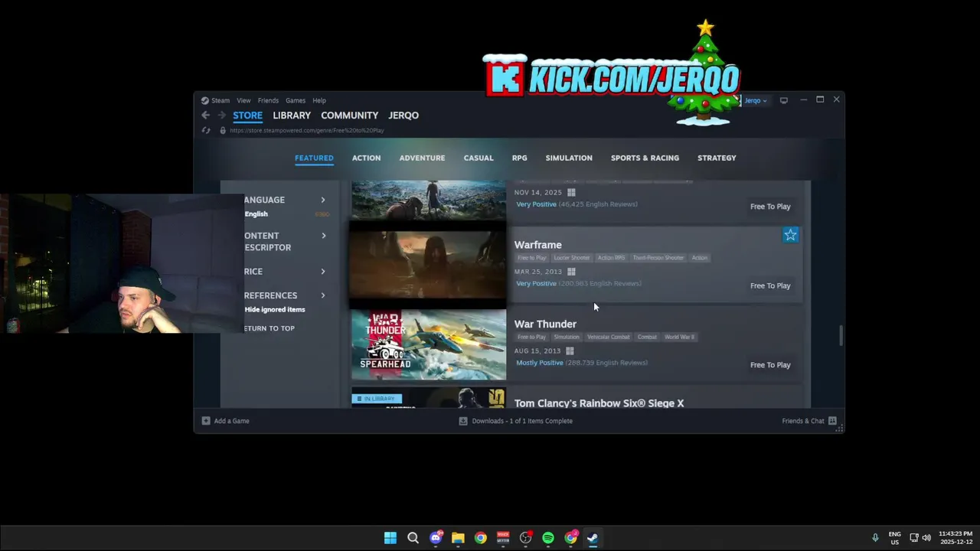Screen dimensions: 980x551
Task: Open File Explorer from the taskbar
Action: point(458,538)
